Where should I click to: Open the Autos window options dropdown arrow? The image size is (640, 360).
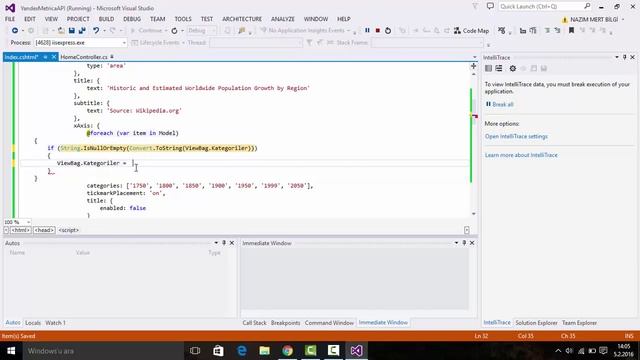[x=216, y=243]
